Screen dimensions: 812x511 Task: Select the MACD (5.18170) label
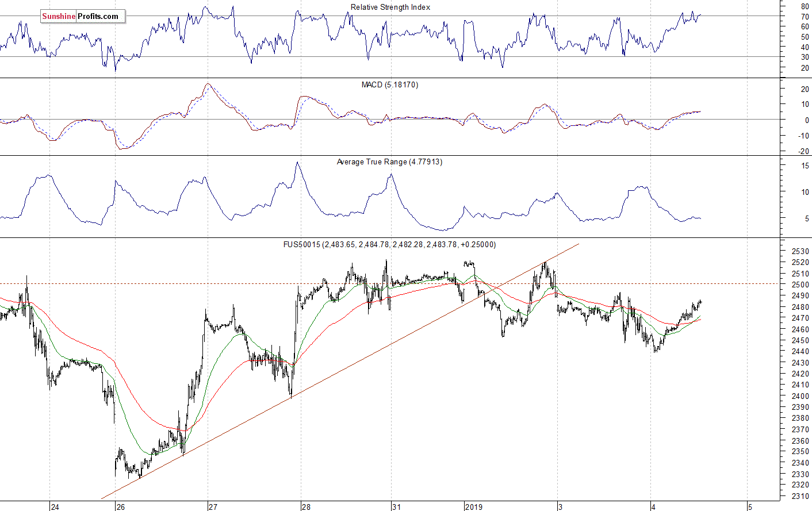(x=390, y=85)
